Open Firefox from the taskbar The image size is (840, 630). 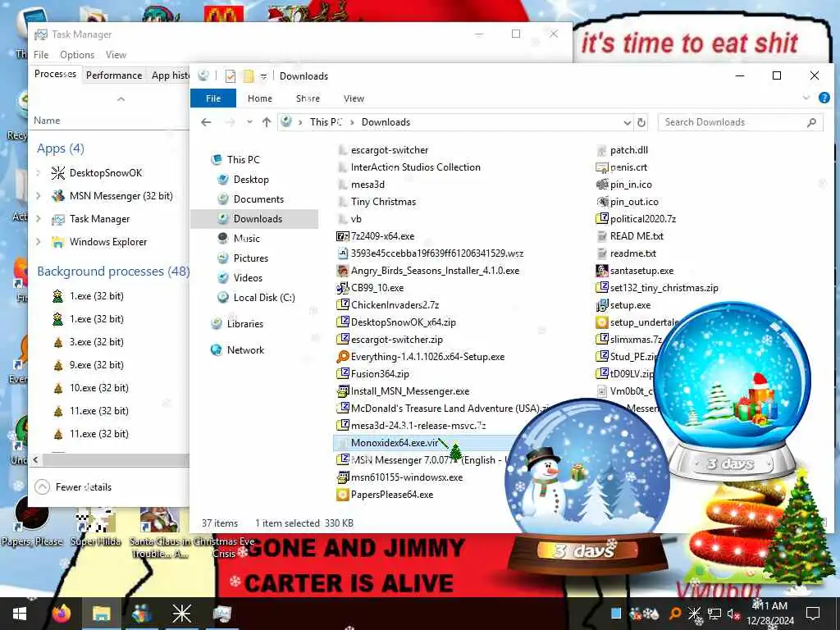point(61,614)
